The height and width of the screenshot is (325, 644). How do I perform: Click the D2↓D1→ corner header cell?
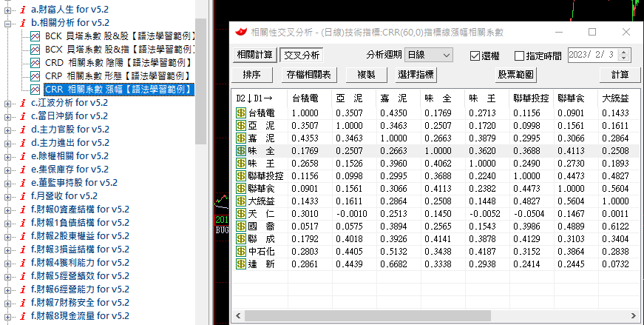[x=260, y=98]
